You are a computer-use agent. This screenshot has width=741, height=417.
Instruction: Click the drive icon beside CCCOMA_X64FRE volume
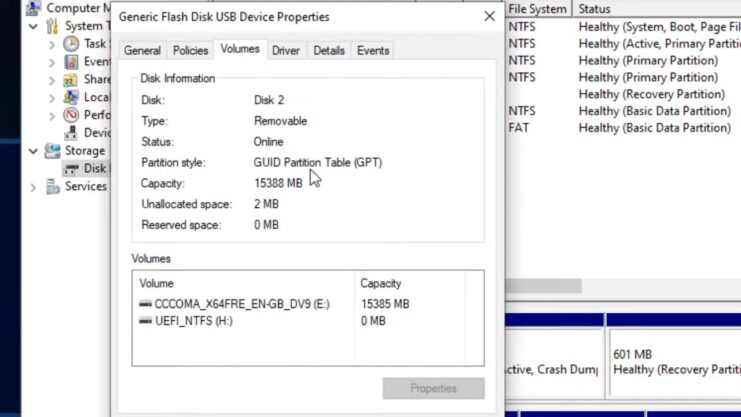click(x=146, y=304)
